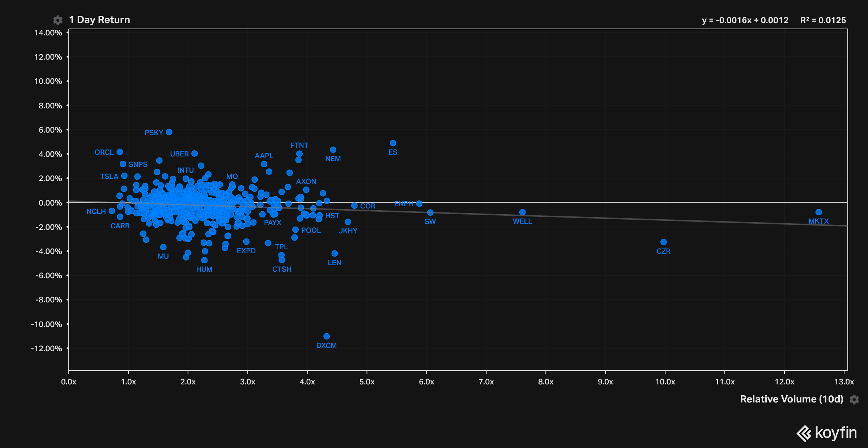Select the UBER data point
868x448 pixels.
(195, 154)
